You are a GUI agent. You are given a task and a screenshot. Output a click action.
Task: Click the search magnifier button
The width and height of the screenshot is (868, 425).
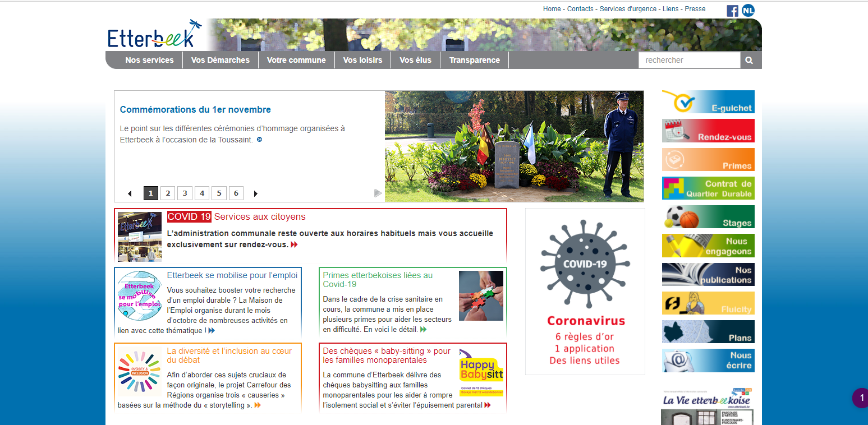749,60
